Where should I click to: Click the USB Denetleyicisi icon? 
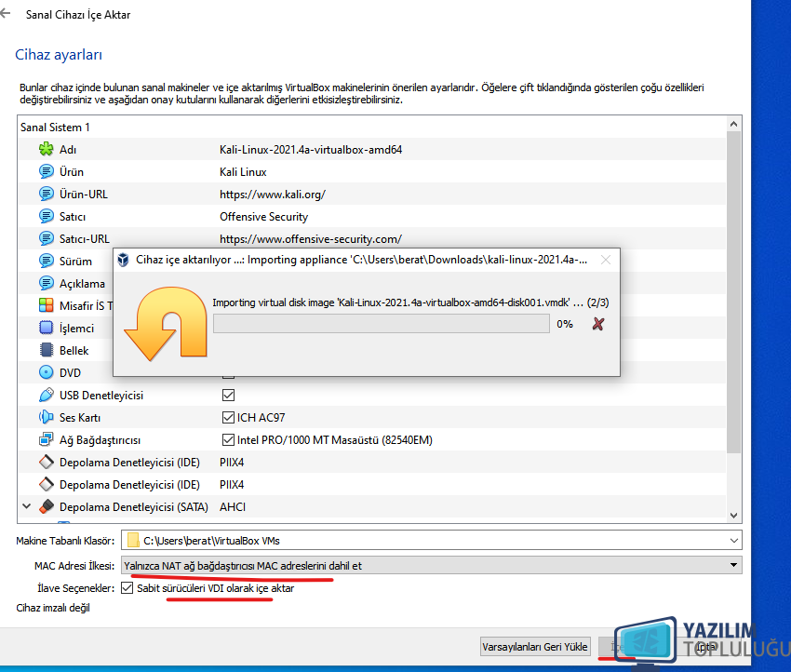[46, 395]
